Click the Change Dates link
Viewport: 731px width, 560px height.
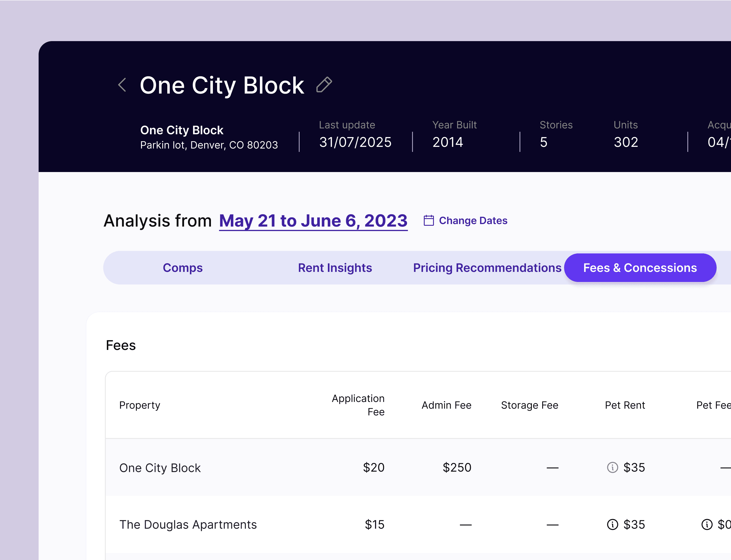(x=473, y=220)
